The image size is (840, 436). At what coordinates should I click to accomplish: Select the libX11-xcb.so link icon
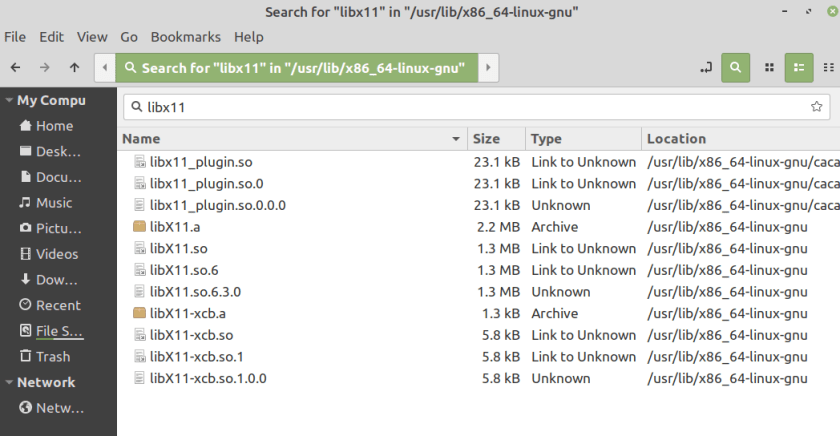pyautogui.click(x=139, y=335)
